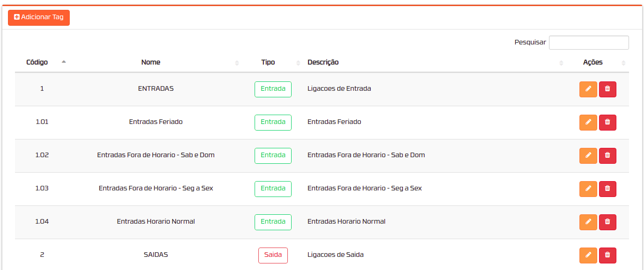
Task: Edit the Entradas Horario Normal tag
Action: (588, 222)
